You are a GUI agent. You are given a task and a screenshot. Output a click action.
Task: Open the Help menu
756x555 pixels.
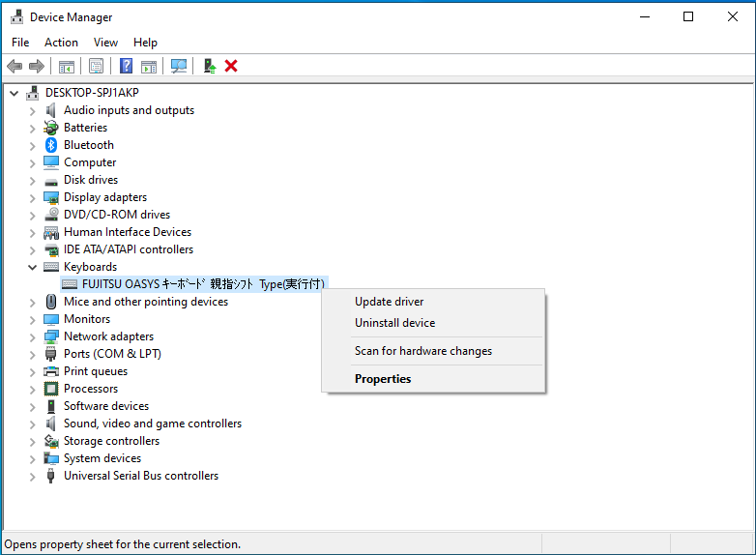(x=145, y=43)
